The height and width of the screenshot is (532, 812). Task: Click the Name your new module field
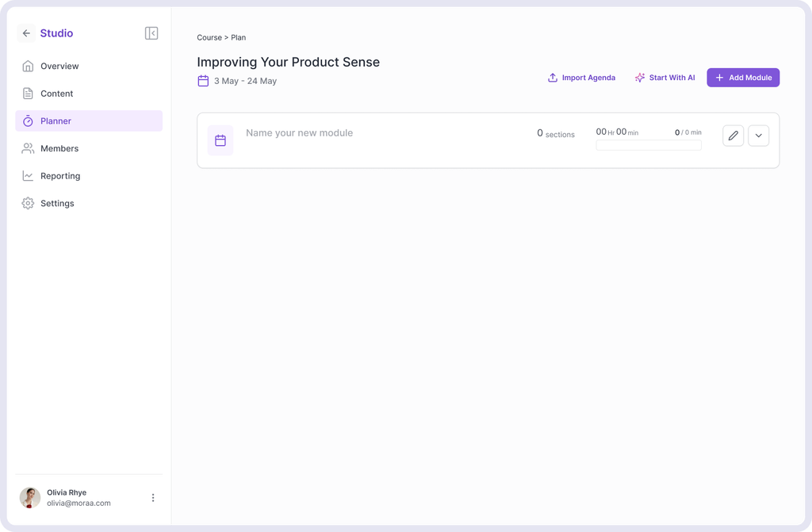(x=299, y=133)
